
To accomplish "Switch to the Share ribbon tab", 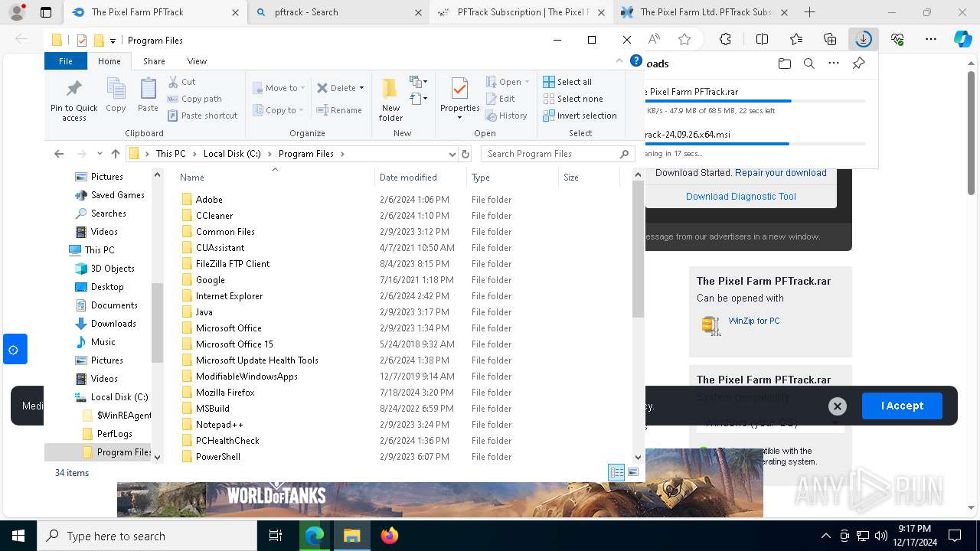I will (x=154, y=61).
